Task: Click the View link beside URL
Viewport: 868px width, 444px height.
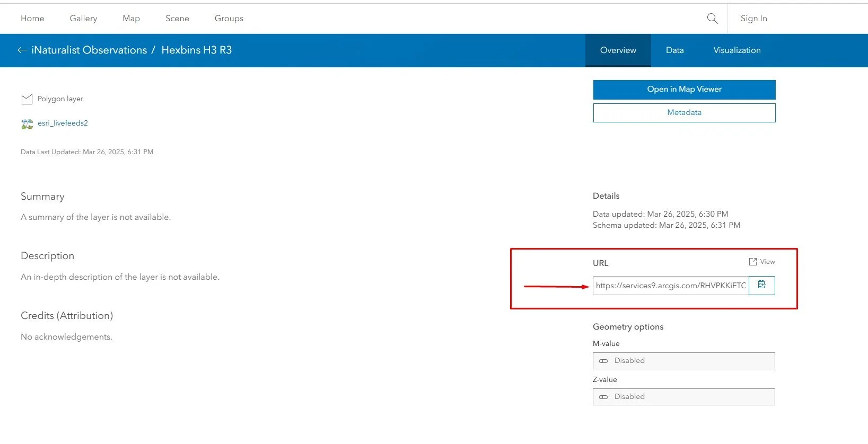Action: (767, 262)
